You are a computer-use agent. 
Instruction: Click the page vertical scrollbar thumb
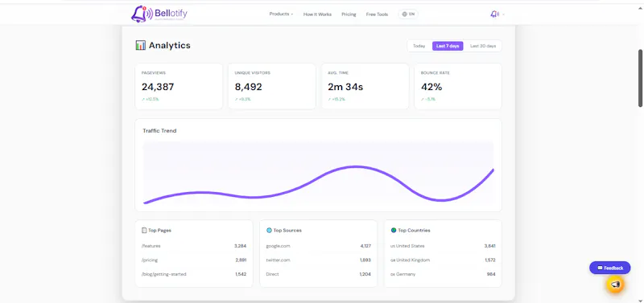(640, 78)
